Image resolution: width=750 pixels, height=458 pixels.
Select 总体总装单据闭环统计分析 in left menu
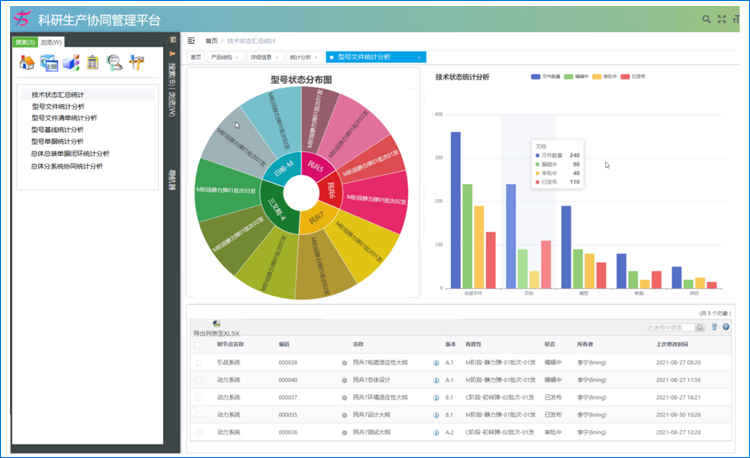[70, 153]
